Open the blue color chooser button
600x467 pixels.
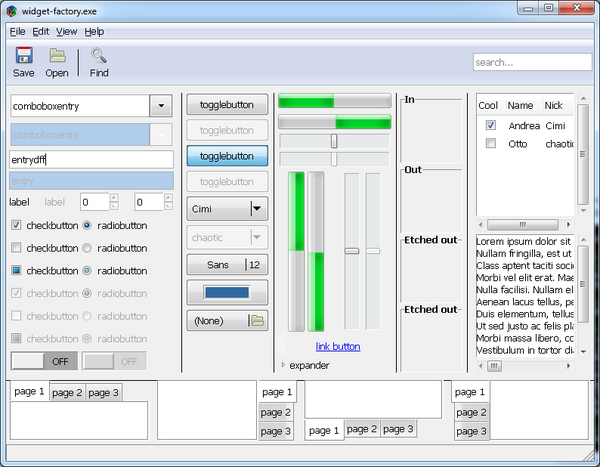pyautogui.click(x=227, y=293)
